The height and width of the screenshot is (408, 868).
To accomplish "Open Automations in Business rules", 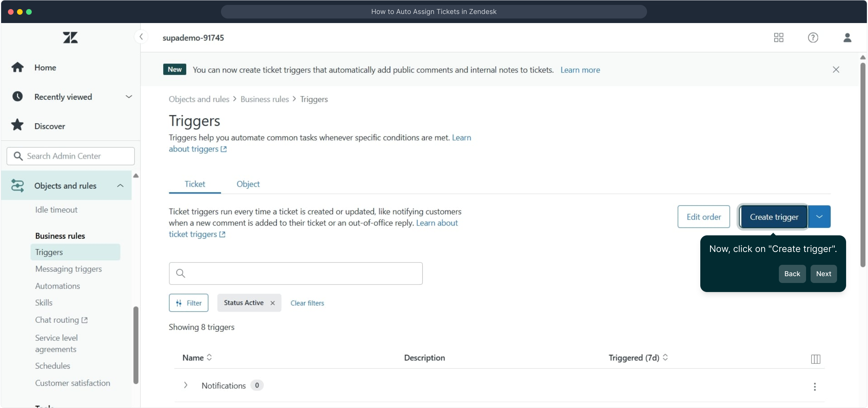I will pyautogui.click(x=57, y=286).
